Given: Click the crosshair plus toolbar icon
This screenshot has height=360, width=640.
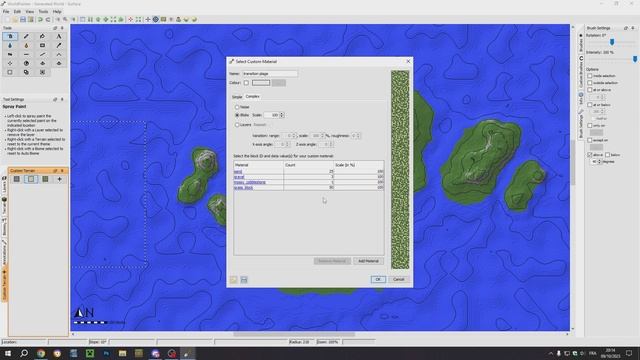Looking at the screenshot, I should click(x=148, y=19).
